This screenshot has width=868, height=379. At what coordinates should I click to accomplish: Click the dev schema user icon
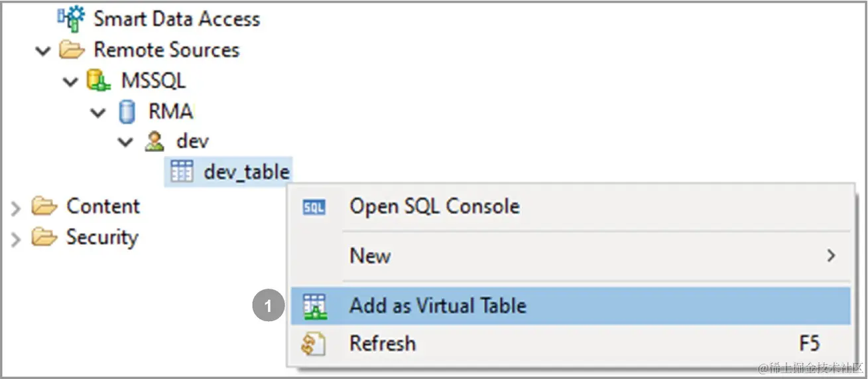(155, 141)
